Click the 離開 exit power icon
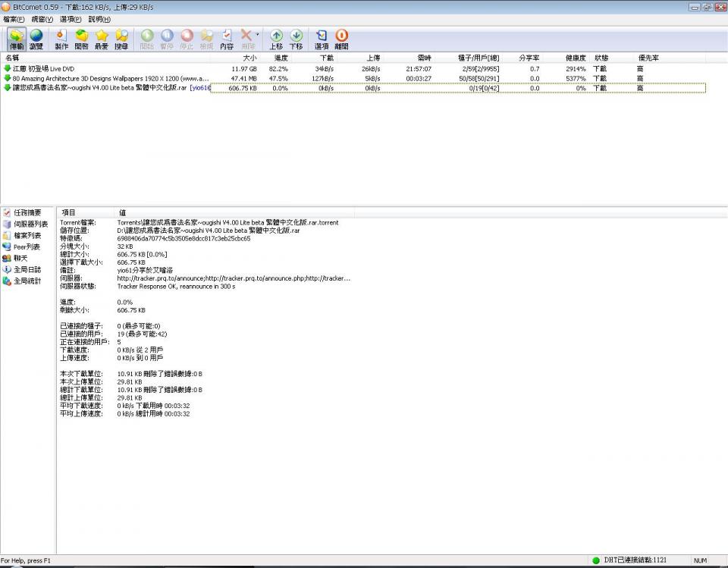This screenshot has width=728, height=568. pyautogui.click(x=341, y=39)
